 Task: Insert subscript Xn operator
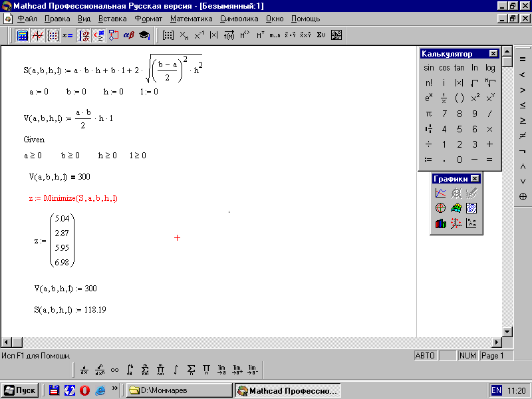184,35
